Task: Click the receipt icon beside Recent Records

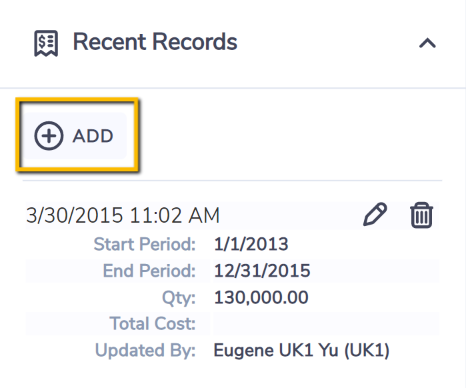Action: (x=46, y=43)
